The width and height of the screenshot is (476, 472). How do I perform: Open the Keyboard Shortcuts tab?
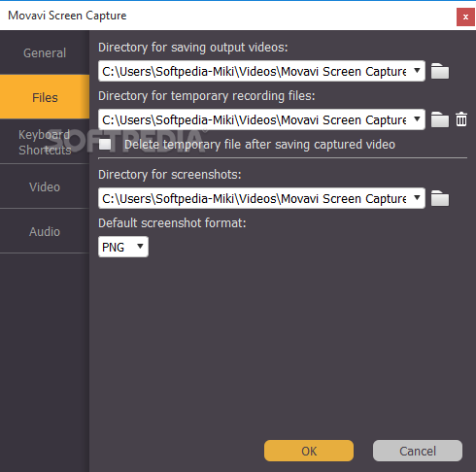[45, 142]
